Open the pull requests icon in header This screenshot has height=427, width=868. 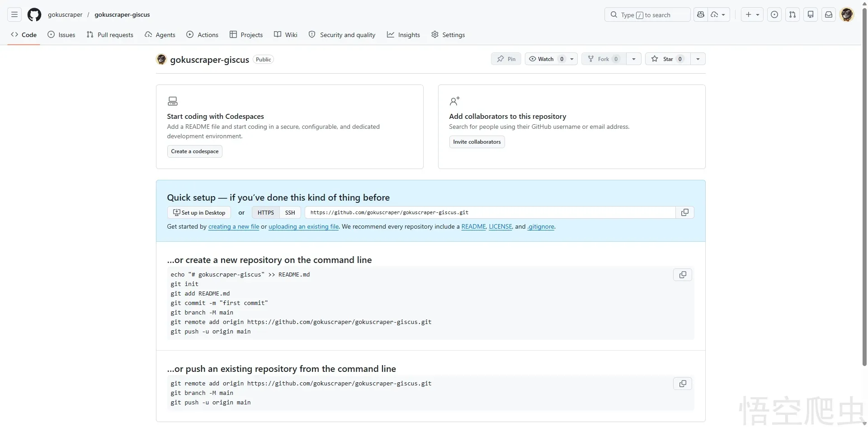[792, 15]
